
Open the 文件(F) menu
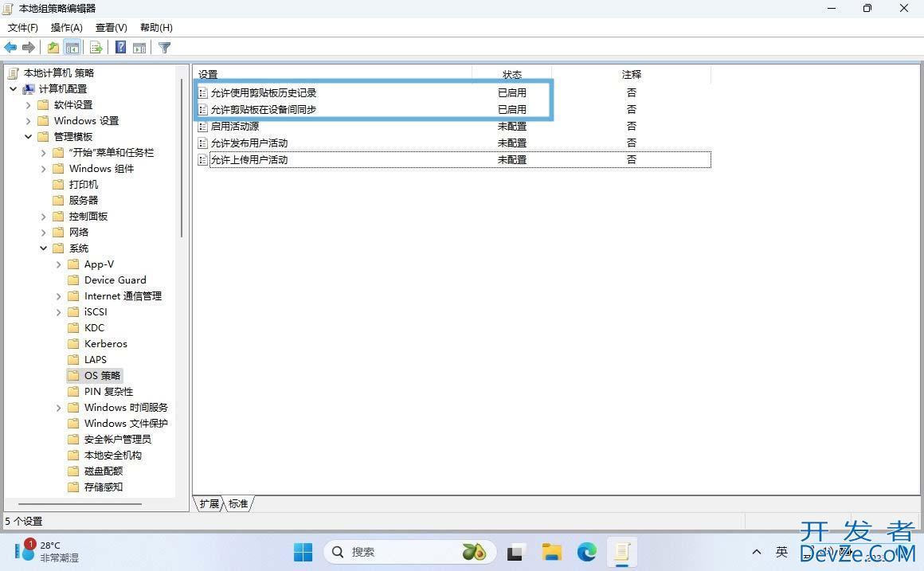[x=23, y=28]
